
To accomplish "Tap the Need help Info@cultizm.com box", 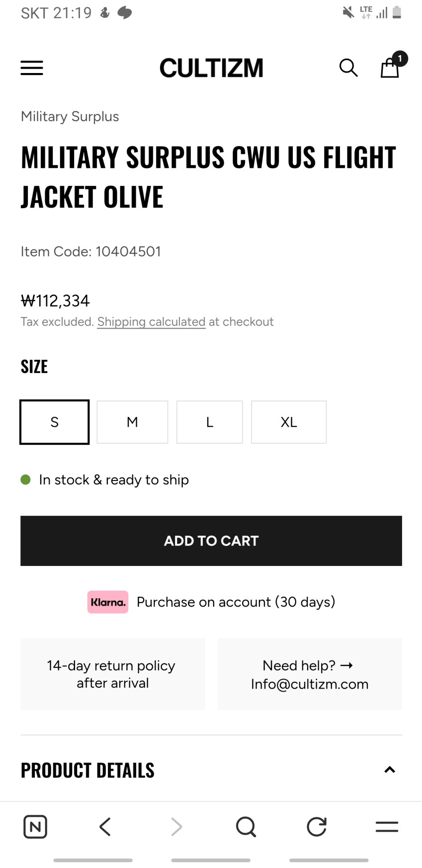I will (309, 674).
